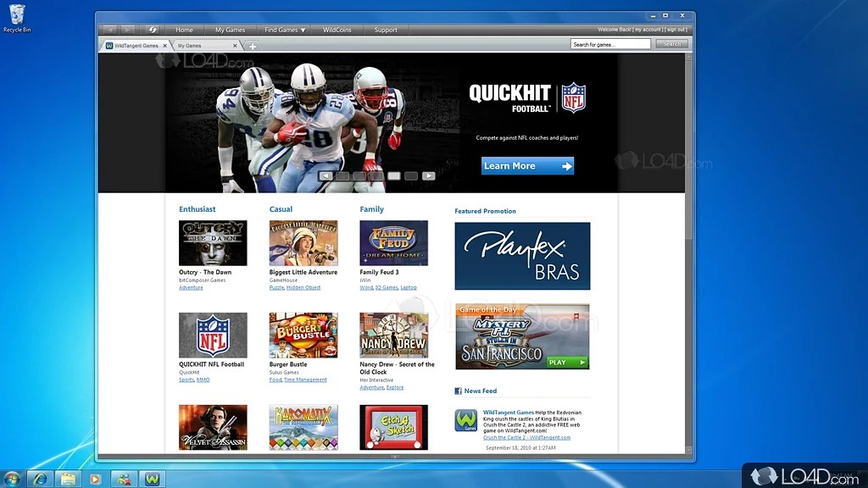Screen dimensions: 868x488
Task: Open the Casual category heading
Action: click(281, 209)
